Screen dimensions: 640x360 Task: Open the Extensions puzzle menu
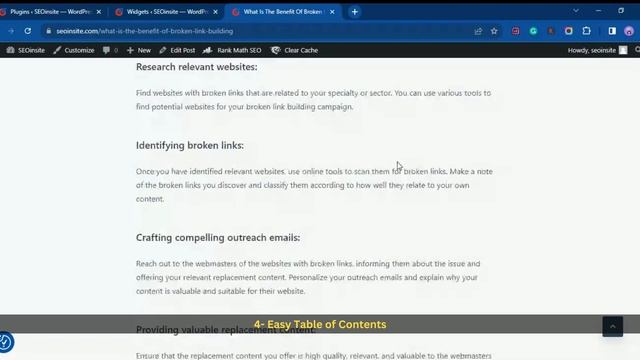587,31
